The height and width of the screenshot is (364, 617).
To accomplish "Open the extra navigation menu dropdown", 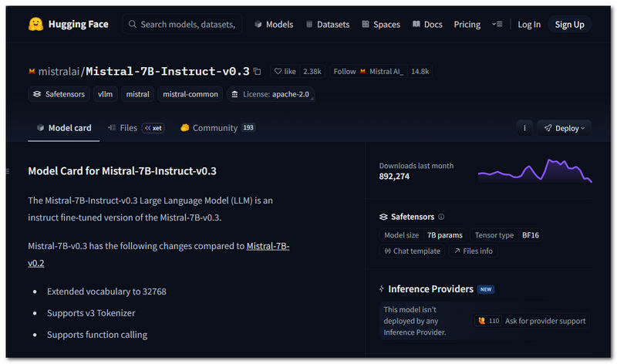I will point(501,25).
